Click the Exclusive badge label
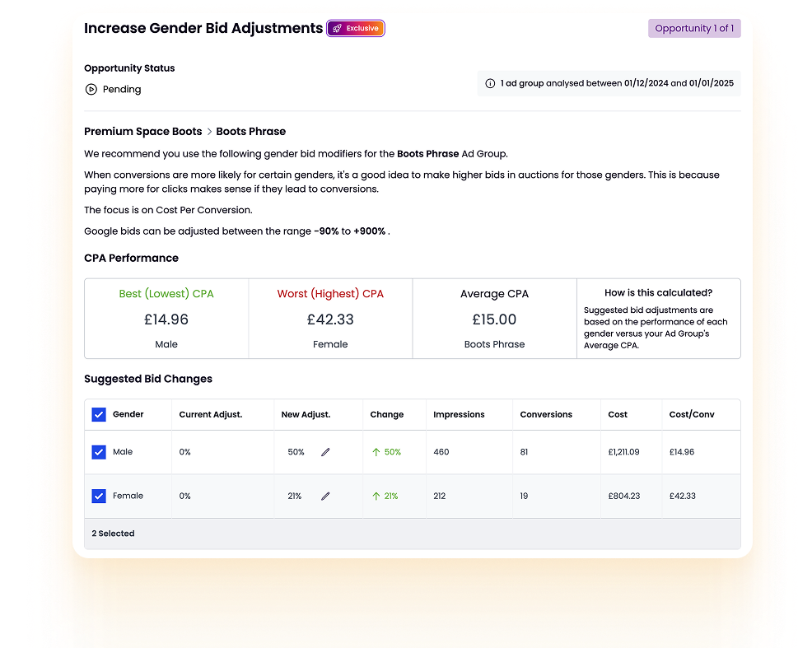This screenshot has width=812, height=648. (362, 28)
